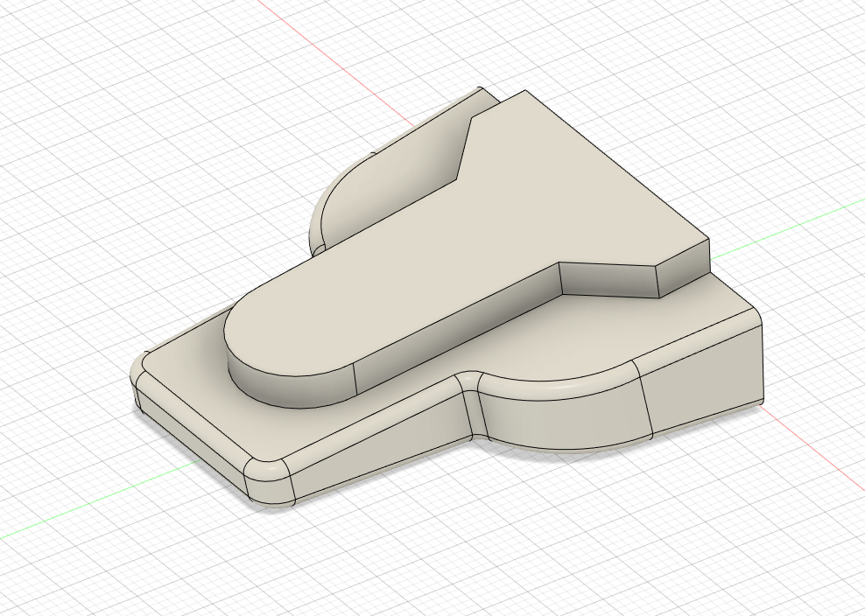Select the long straight side wall of the boss

tap(458, 328)
